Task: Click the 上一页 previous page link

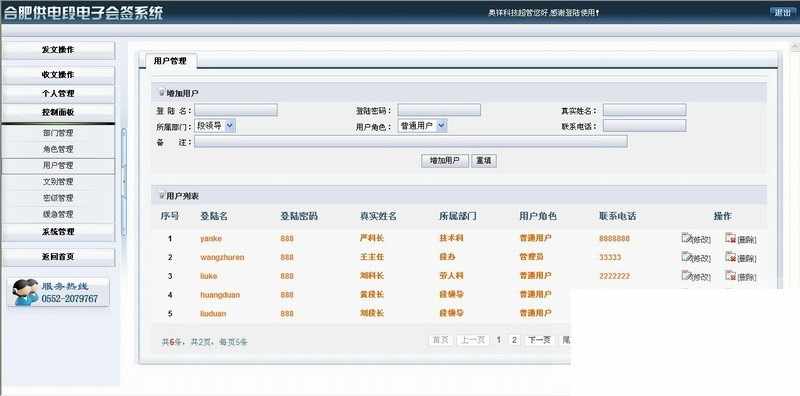Action: pyautogui.click(x=473, y=340)
